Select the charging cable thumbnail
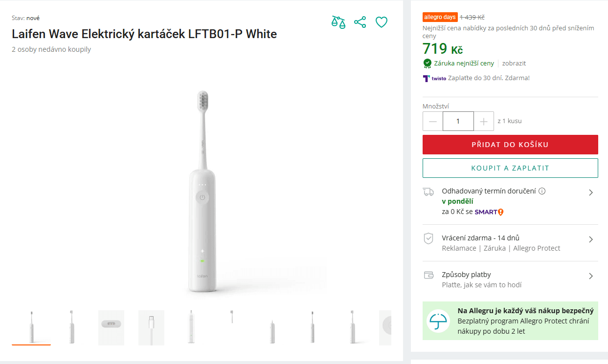Screen dimensions: 608x364 click(151, 327)
